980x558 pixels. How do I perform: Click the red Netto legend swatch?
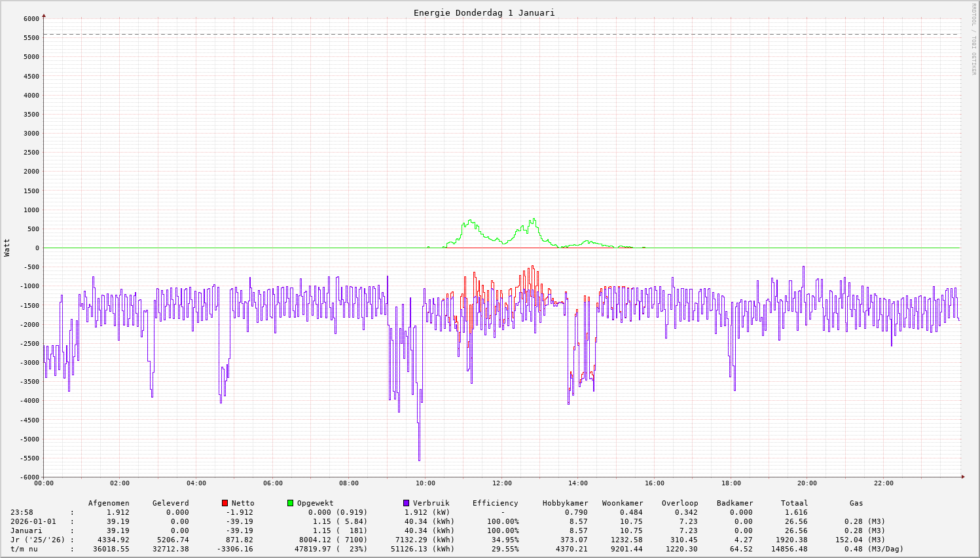pos(225,503)
